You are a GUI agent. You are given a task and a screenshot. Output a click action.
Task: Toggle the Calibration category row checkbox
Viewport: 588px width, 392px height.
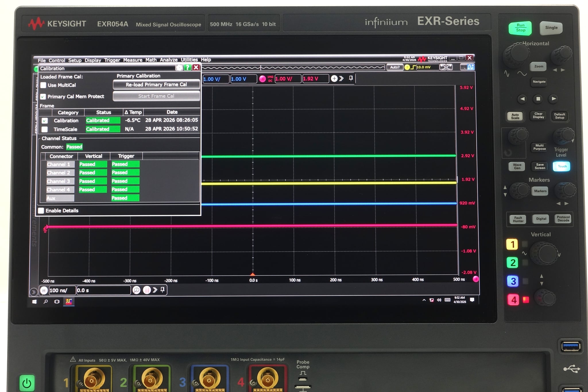[45, 121]
